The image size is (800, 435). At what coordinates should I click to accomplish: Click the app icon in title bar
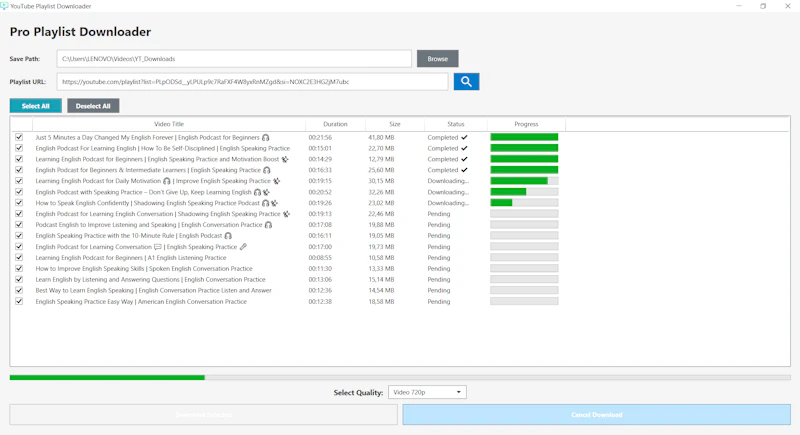(4, 6)
